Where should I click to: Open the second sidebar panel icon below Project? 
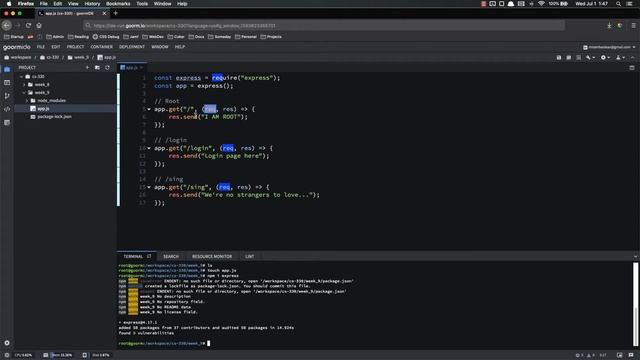7,83
